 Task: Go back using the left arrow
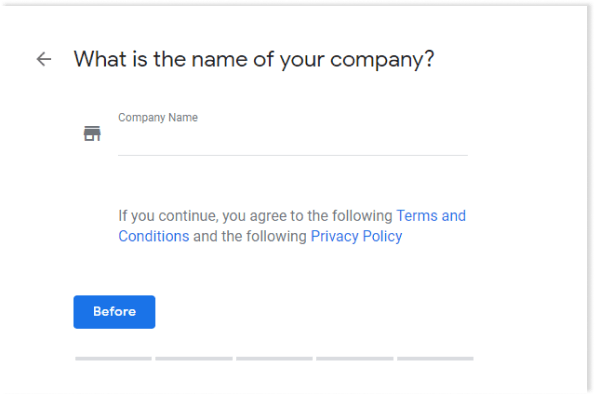click(x=44, y=59)
